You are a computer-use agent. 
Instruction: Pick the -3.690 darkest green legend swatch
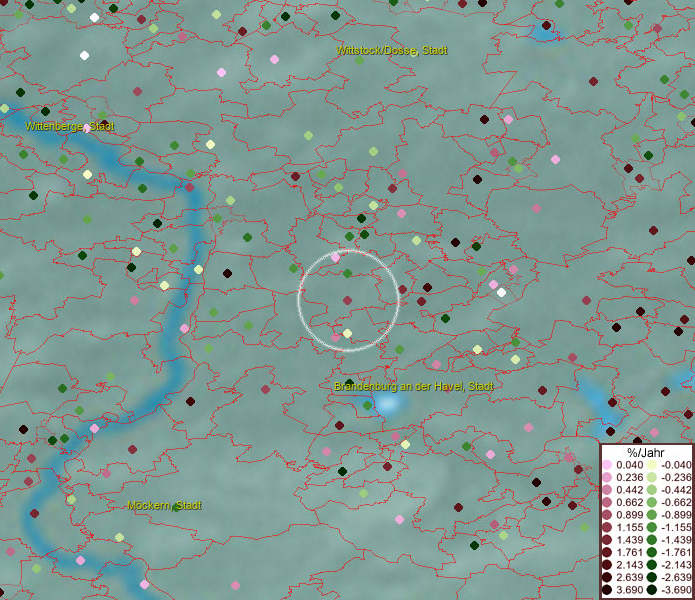(x=652, y=590)
